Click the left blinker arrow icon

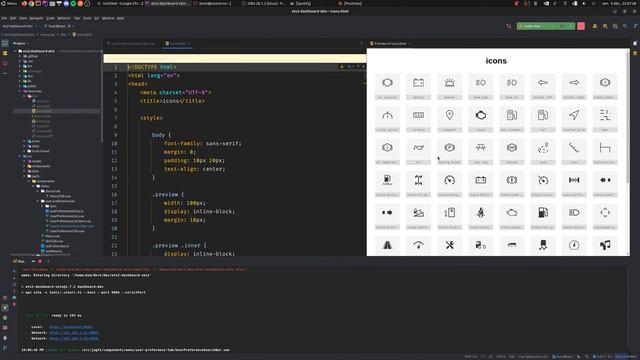point(543,83)
